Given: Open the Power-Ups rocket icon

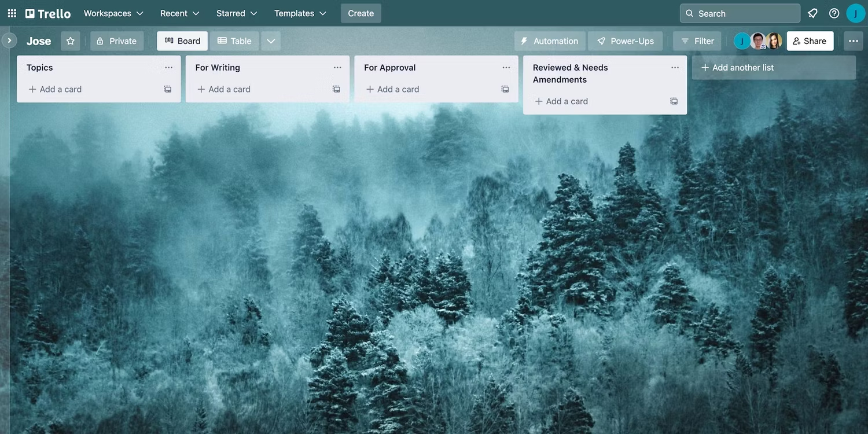Looking at the screenshot, I should (602, 41).
